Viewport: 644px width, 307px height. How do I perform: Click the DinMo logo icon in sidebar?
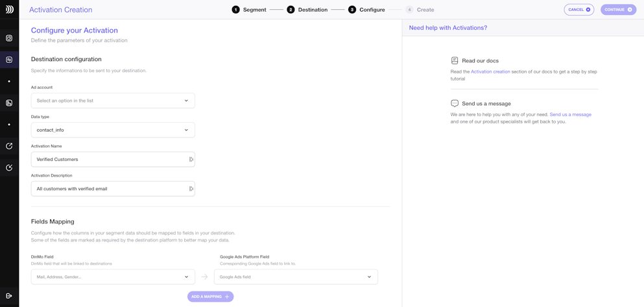pos(9,10)
